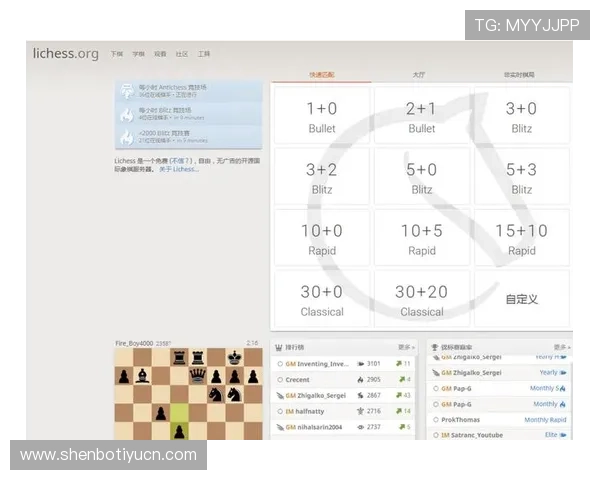Click the status circle before IM halfnatty
600x480 pixels.
pos(280,411)
